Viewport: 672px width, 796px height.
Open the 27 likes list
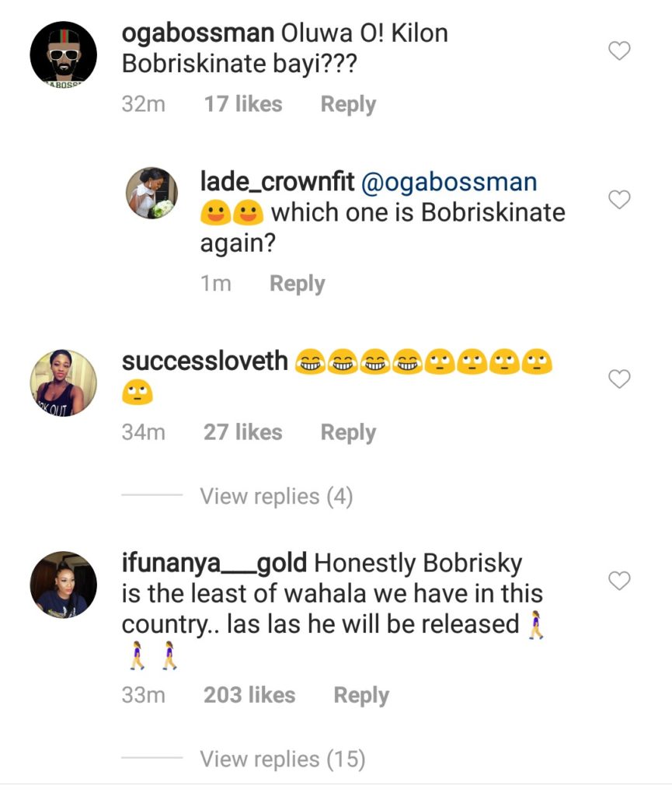click(242, 432)
